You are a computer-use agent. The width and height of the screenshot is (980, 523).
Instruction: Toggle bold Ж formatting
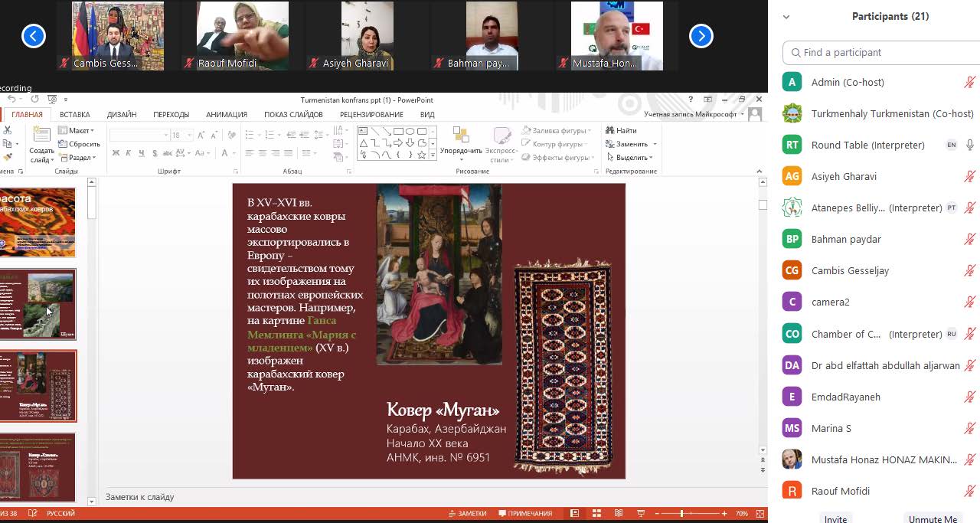pos(116,153)
